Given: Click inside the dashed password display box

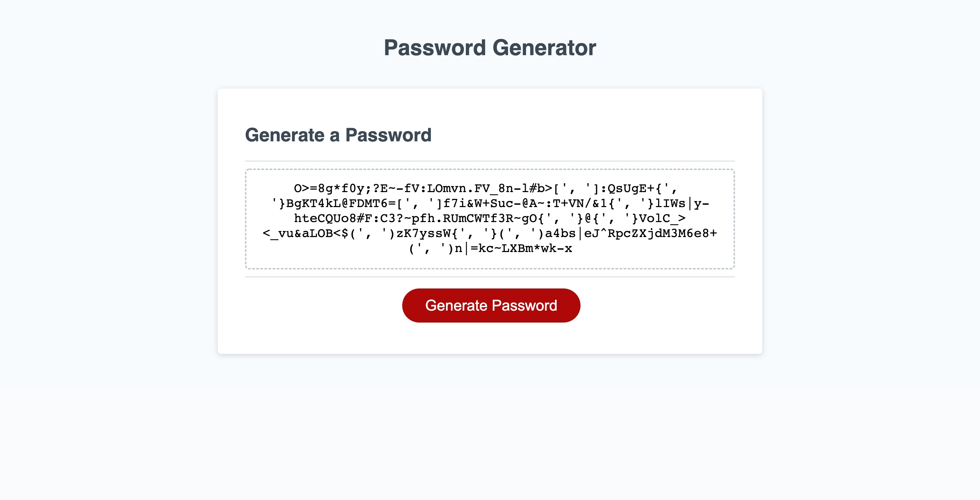Looking at the screenshot, I should coord(491,218).
